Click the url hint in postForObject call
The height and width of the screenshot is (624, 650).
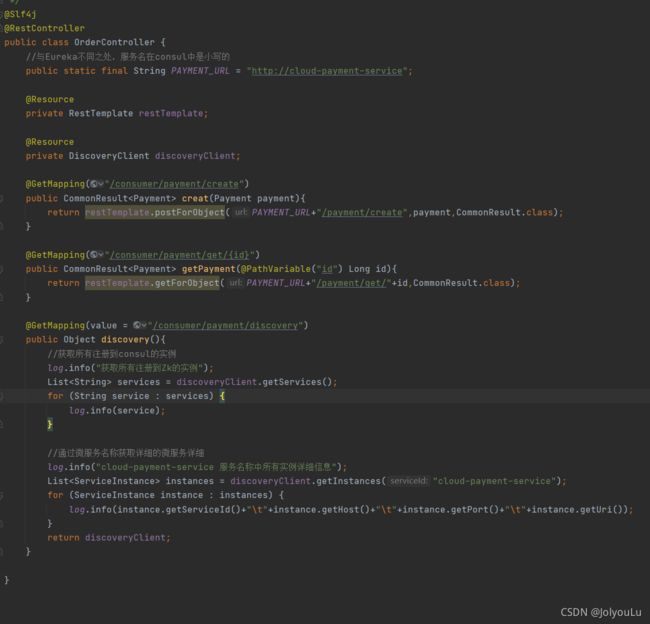(x=241, y=212)
